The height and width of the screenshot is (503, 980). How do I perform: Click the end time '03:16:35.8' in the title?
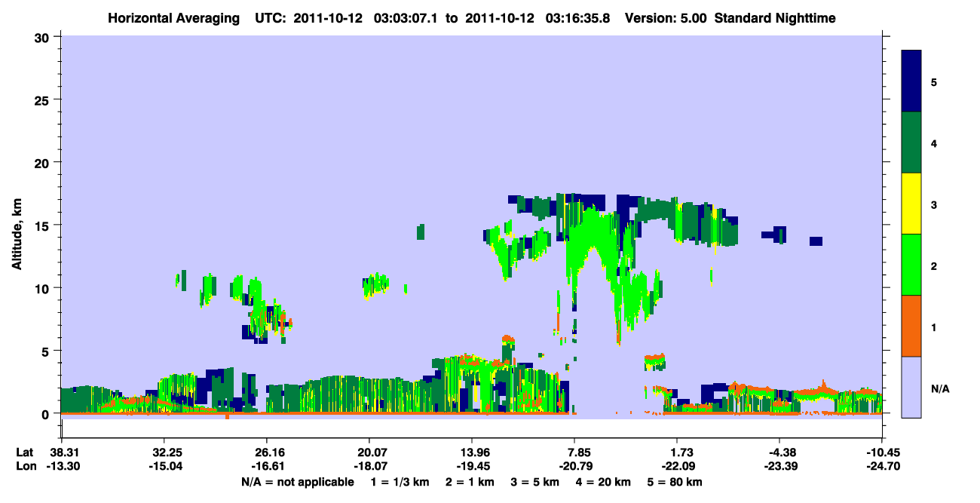pyautogui.click(x=577, y=17)
